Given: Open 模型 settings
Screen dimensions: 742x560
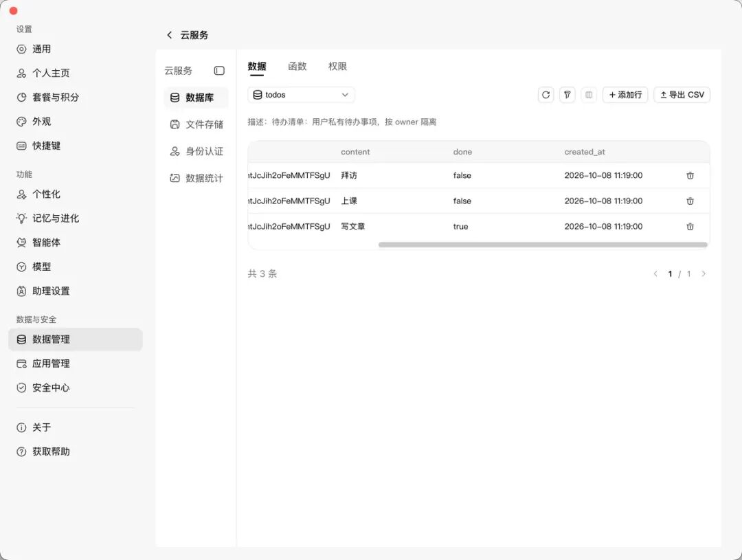Looking at the screenshot, I should [x=76, y=267].
